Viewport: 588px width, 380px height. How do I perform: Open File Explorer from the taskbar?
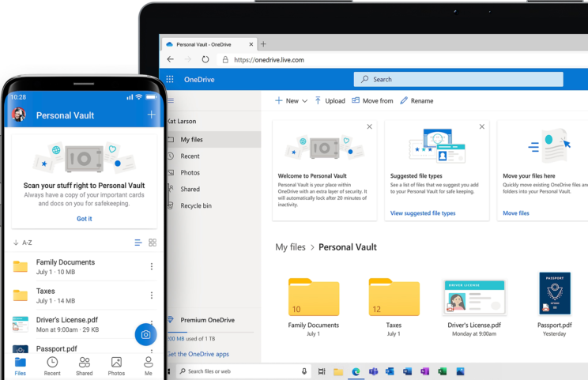click(x=338, y=371)
